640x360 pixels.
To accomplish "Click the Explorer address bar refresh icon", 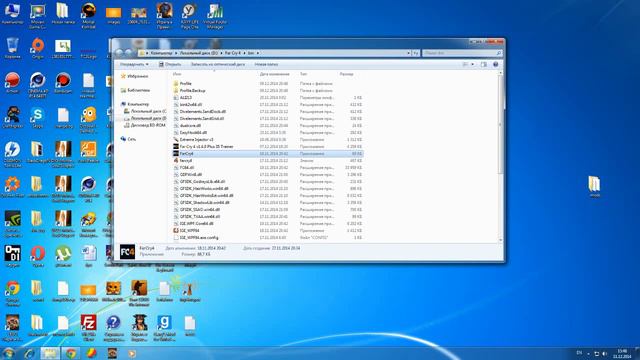I will point(416,53).
